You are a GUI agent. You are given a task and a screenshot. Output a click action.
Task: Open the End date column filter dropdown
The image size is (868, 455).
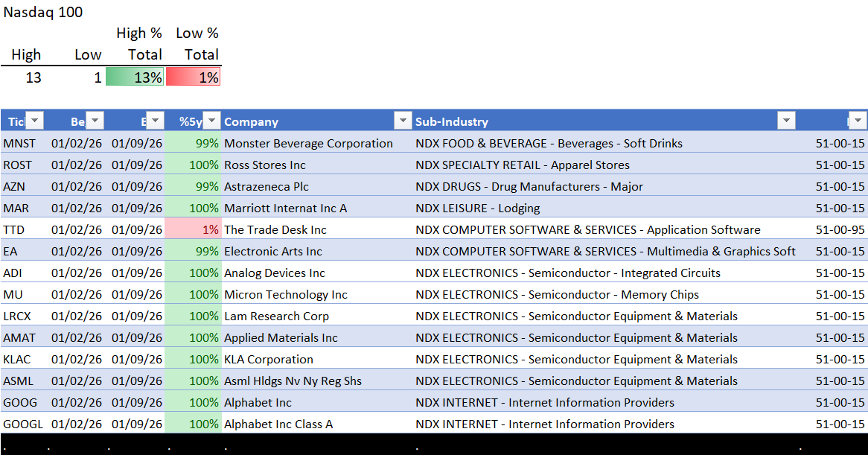[x=155, y=121]
